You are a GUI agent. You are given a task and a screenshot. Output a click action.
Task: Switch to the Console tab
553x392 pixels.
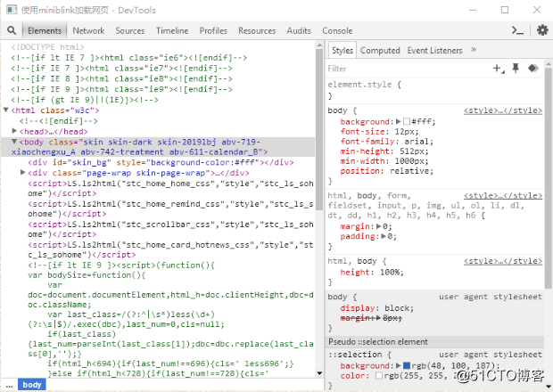coord(337,31)
